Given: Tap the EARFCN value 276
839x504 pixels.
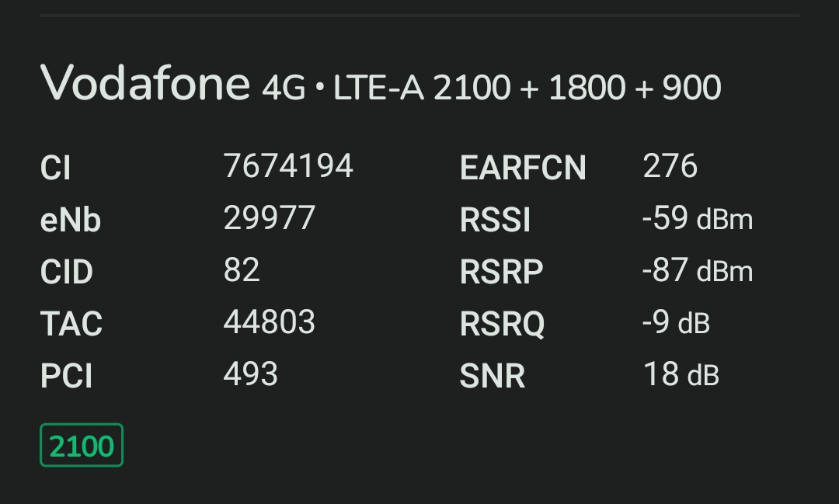Looking at the screenshot, I should point(670,166).
